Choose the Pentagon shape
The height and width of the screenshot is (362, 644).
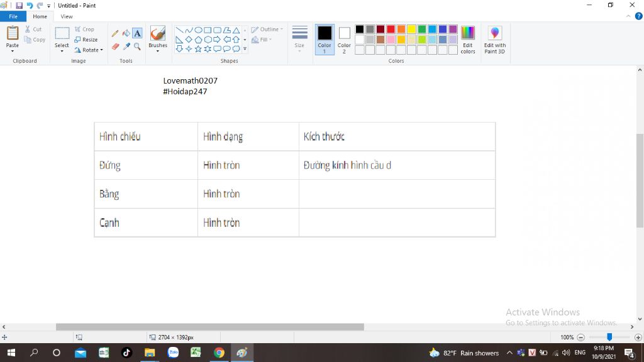(x=198, y=40)
